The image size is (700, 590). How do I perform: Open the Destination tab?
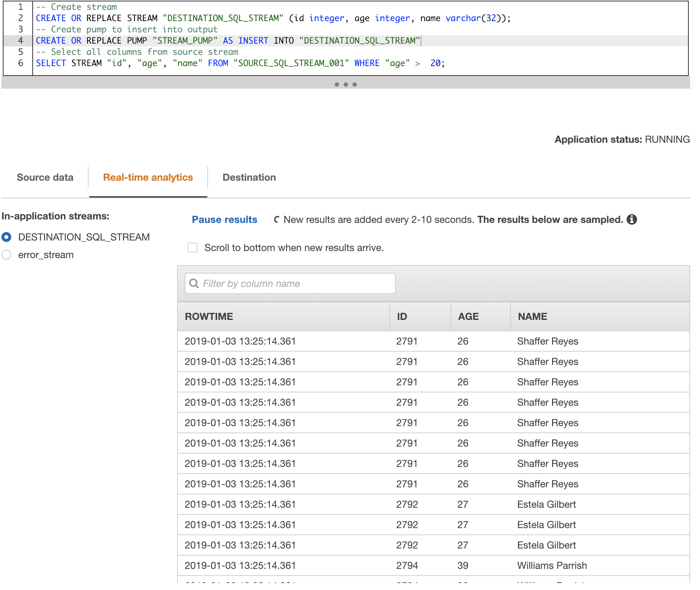pyautogui.click(x=249, y=177)
